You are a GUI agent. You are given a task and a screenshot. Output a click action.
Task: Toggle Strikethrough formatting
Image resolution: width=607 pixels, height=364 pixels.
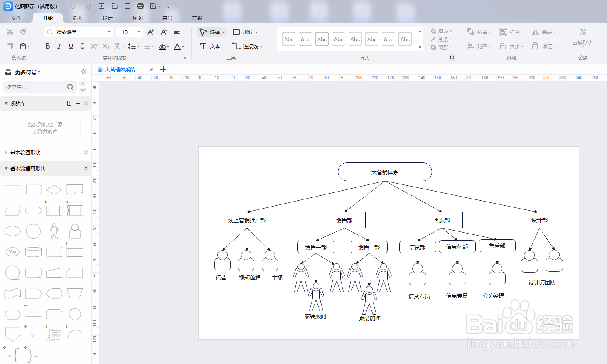(82, 46)
